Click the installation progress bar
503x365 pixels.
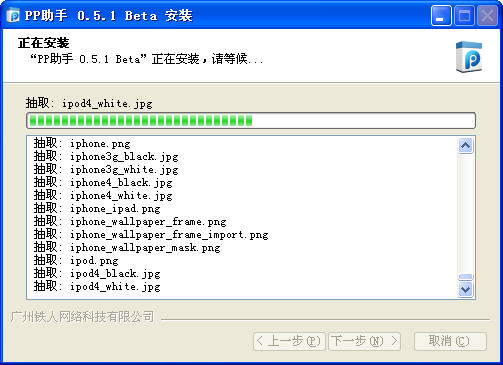pos(251,120)
